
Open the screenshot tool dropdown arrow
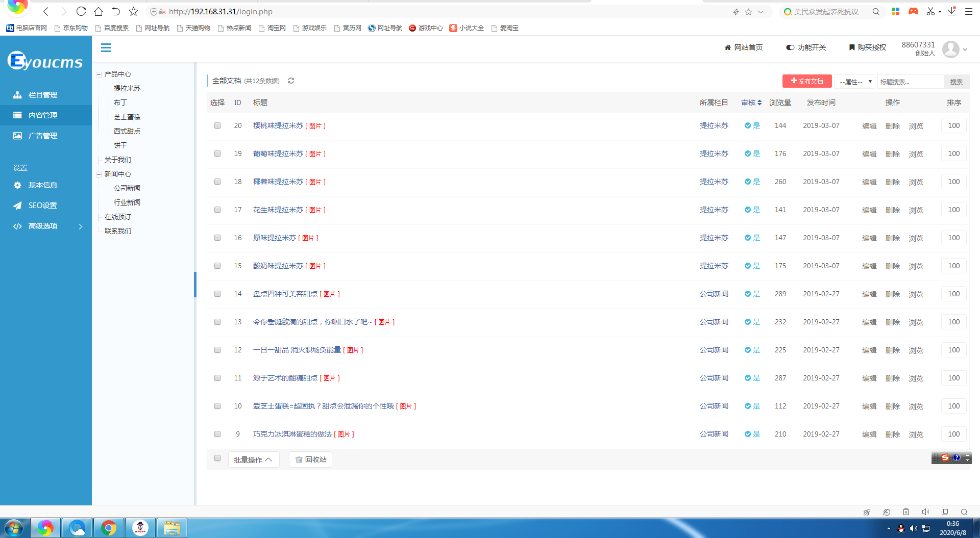[x=940, y=12]
